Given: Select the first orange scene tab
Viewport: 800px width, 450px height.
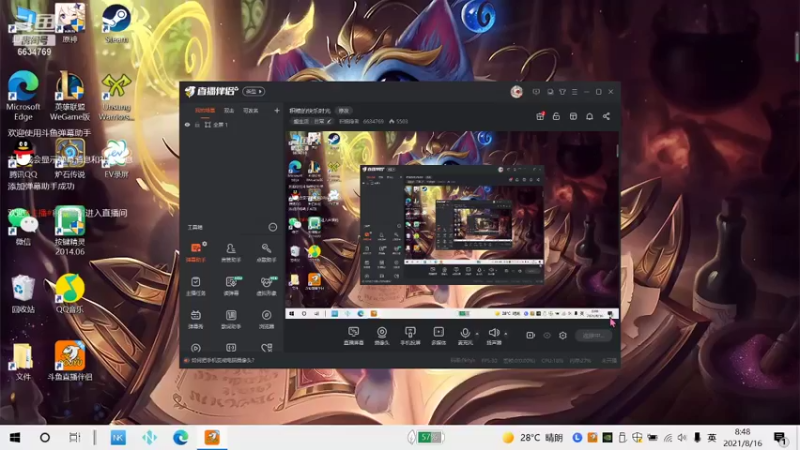Looking at the screenshot, I should (x=205, y=111).
